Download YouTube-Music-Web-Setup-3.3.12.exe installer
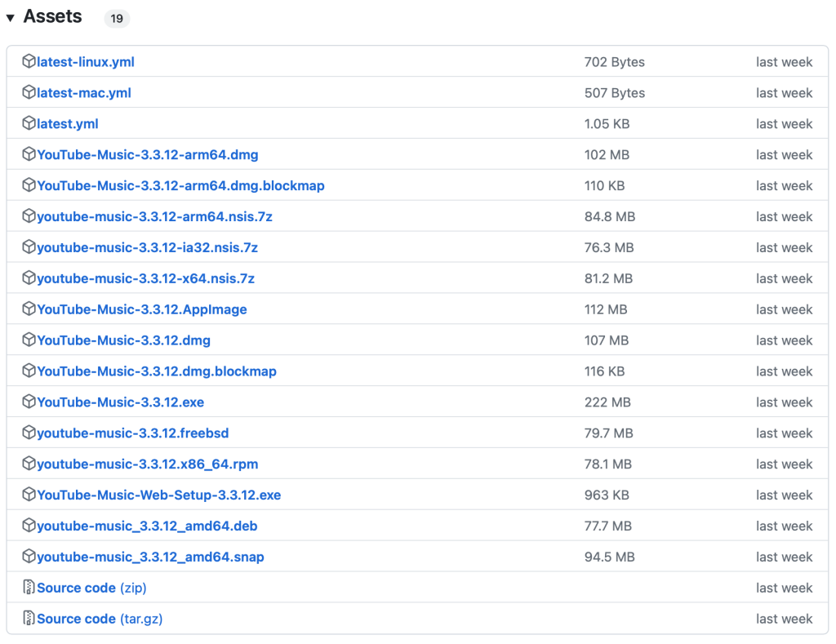Viewport: 836px width, 644px height. [158, 495]
